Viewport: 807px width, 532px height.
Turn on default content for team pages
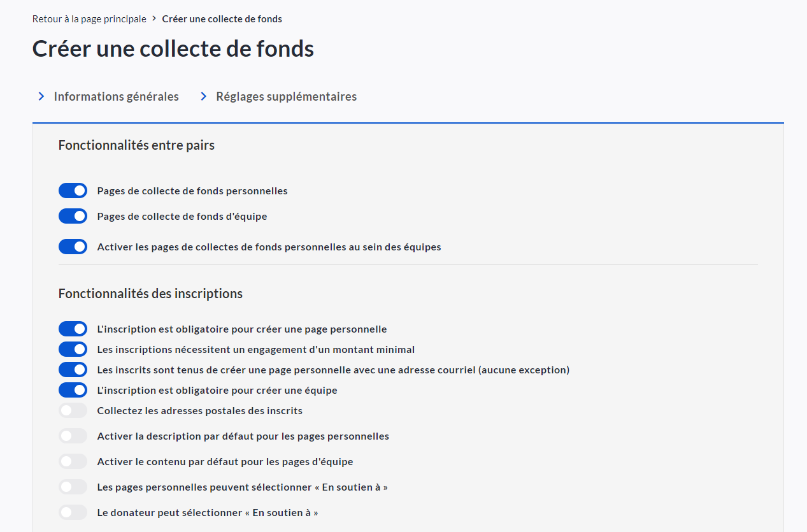coord(73,461)
